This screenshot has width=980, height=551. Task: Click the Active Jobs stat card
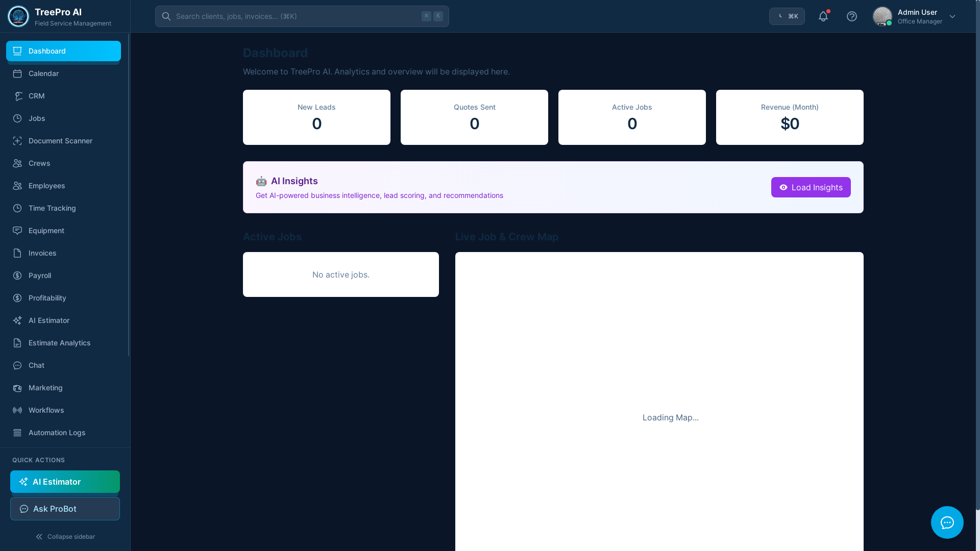tap(632, 117)
